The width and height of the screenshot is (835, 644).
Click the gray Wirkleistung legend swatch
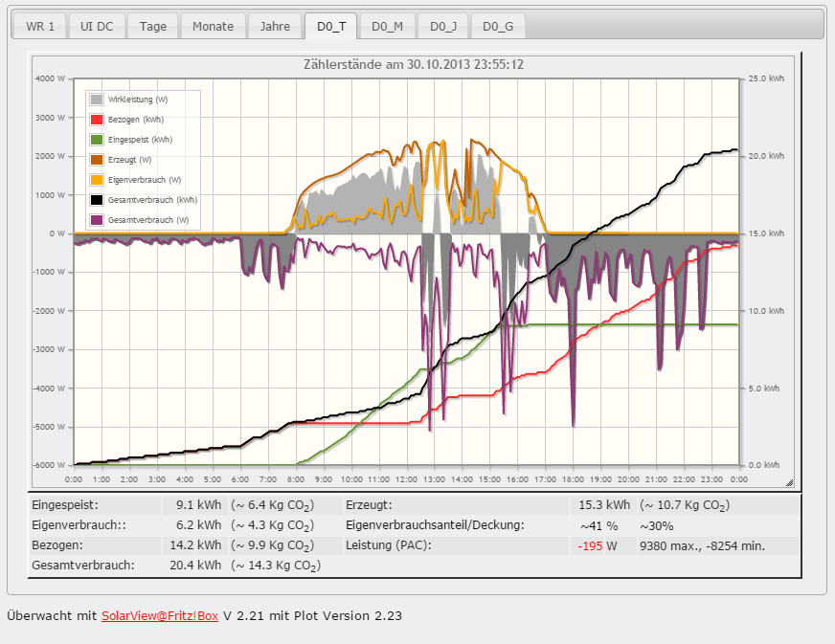coord(97,100)
